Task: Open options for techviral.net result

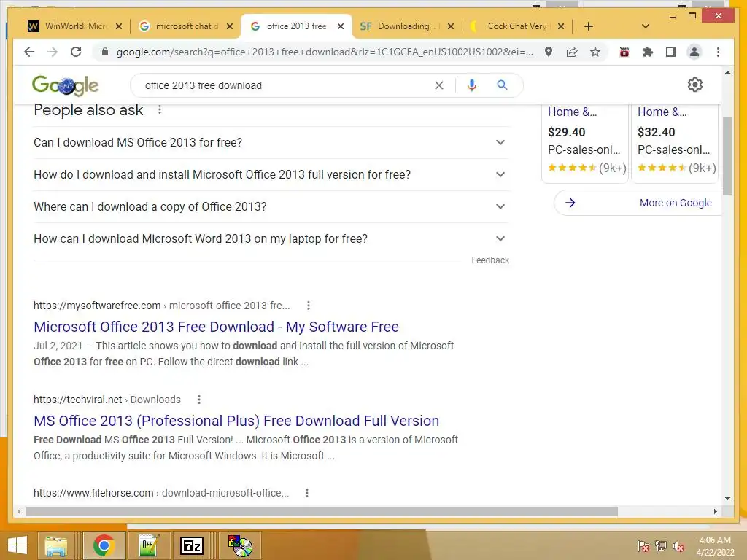Action: tap(199, 400)
